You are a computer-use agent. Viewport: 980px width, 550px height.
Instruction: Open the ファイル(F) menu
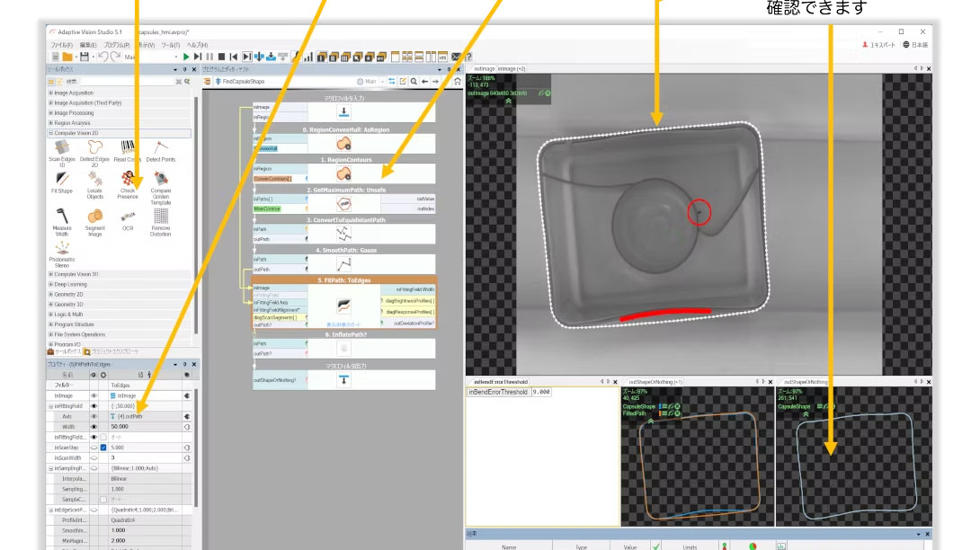click(61, 45)
